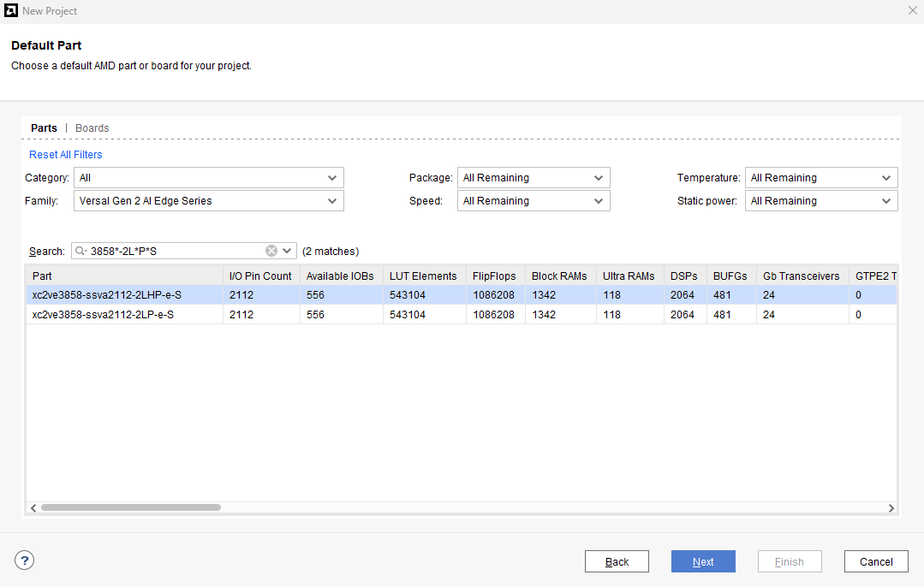Open the Static power dropdown

tap(821, 201)
